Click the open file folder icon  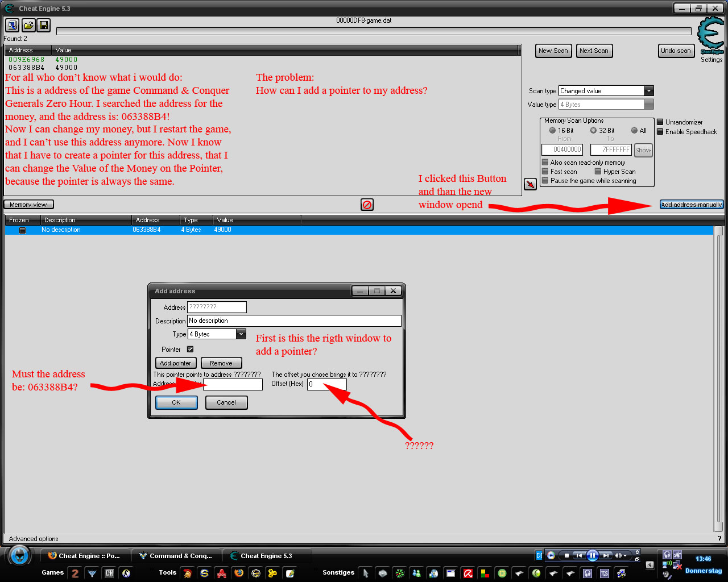tap(28, 25)
